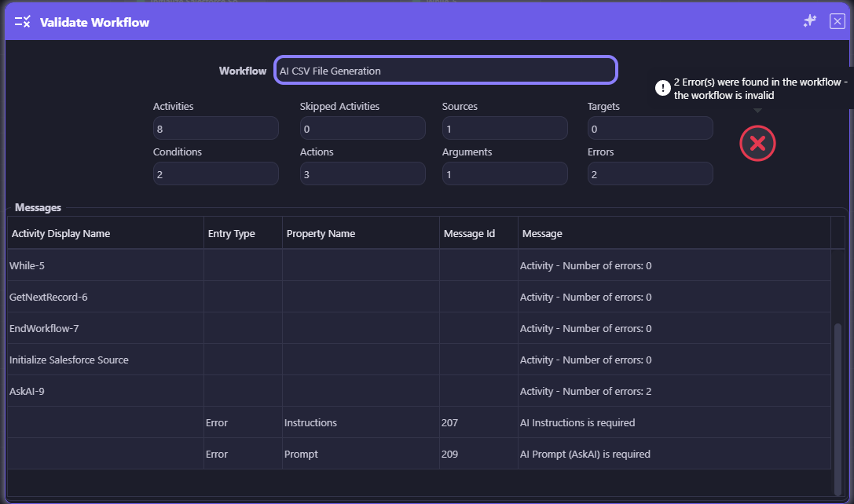
Task: Select the While-5 activity row
Action: point(419,265)
